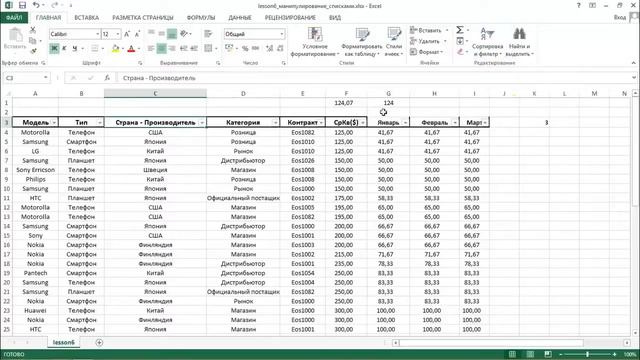The width and height of the screenshot is (640, 360).
Task: Click the Increase decimal icon
Action: point(269,49)
